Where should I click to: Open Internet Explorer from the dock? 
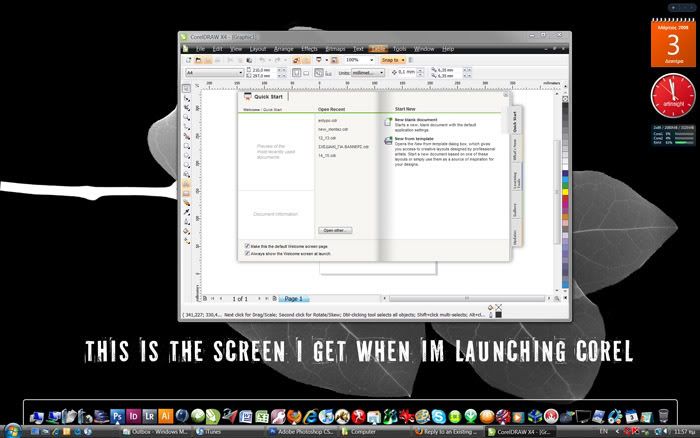point(310,417)
